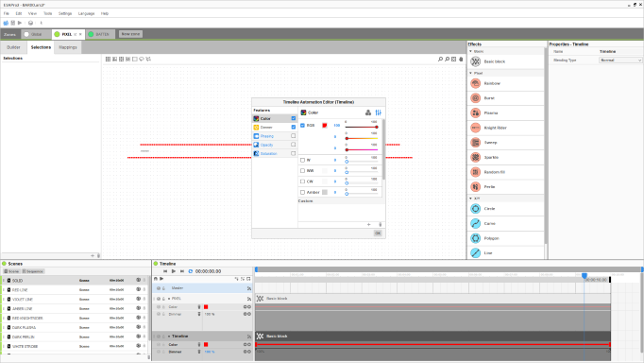Toggle the RGB channel checkbox
Screen dimensions: 644x363
[x=303, y=126]
